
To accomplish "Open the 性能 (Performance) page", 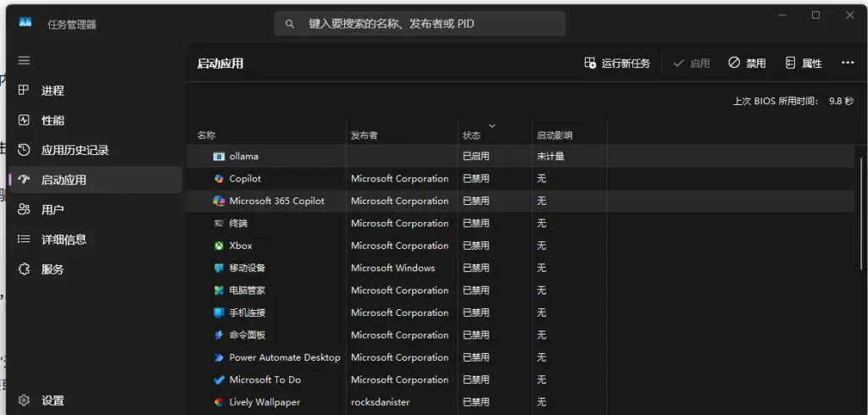I will click(x=95, y=120).
